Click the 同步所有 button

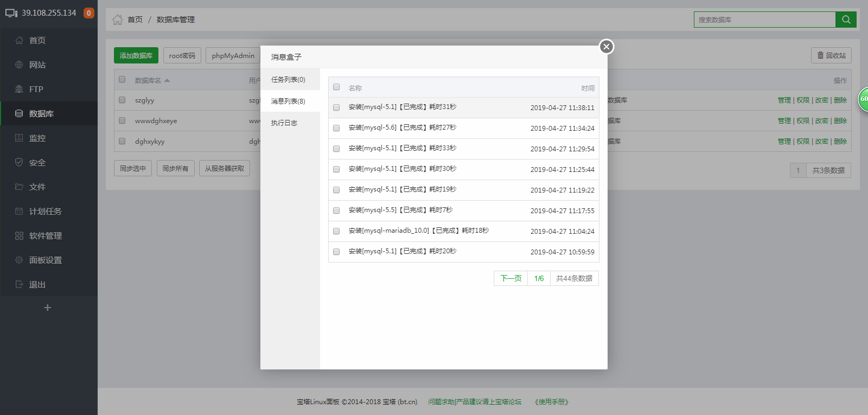[175, 168]
